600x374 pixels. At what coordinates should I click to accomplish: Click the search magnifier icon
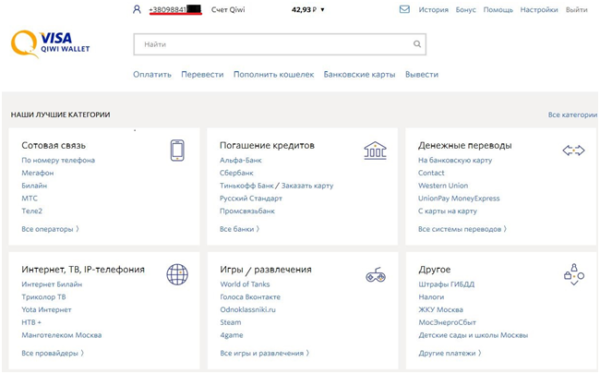tap(417, 44)
